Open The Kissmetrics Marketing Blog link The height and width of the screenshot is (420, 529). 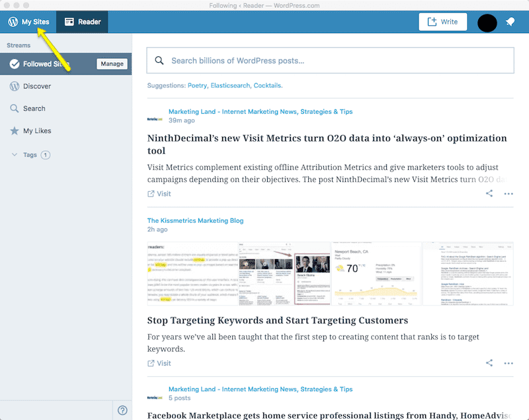tap(195, 220)
